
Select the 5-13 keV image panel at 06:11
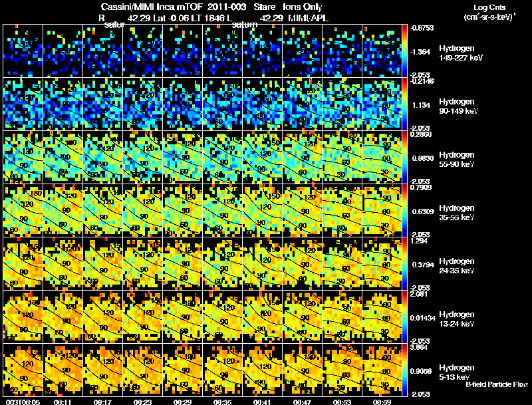(x=63, y=370)
